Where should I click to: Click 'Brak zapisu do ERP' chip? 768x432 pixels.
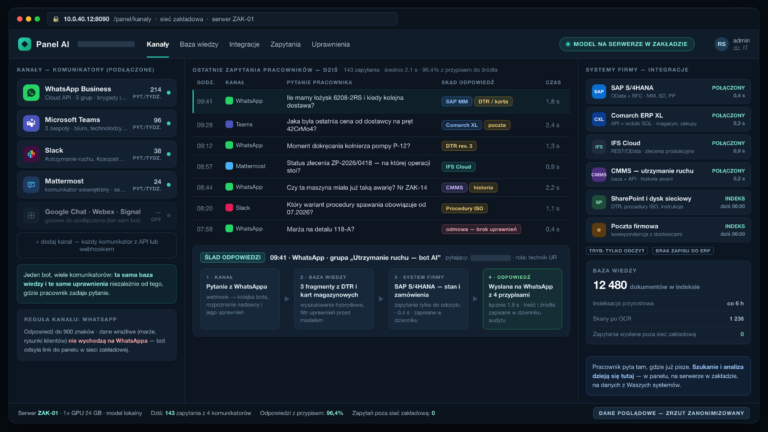click(x=682, y=251)
